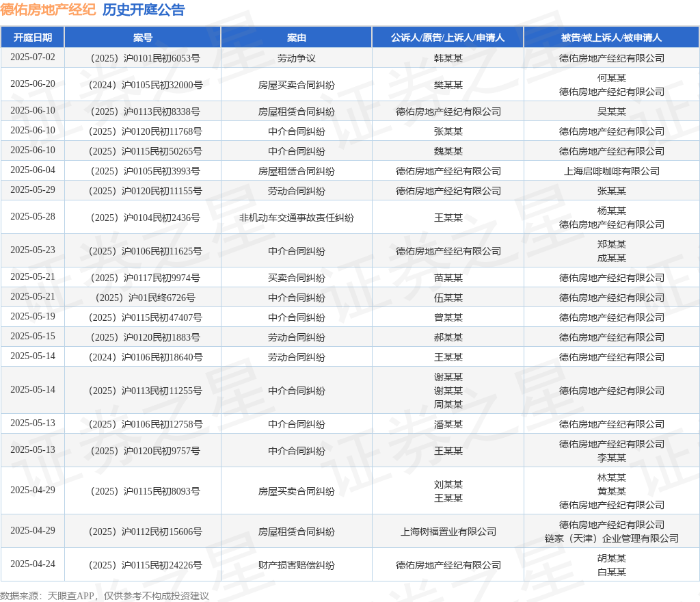Click case number (2025)沪01民终6726号

145,298
